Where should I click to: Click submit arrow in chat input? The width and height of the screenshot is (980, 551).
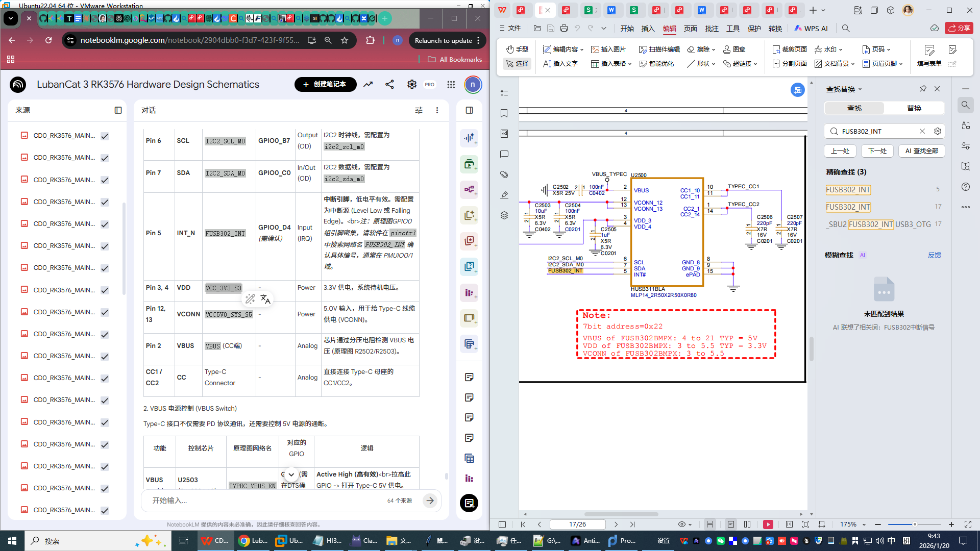tap(430, 500)
